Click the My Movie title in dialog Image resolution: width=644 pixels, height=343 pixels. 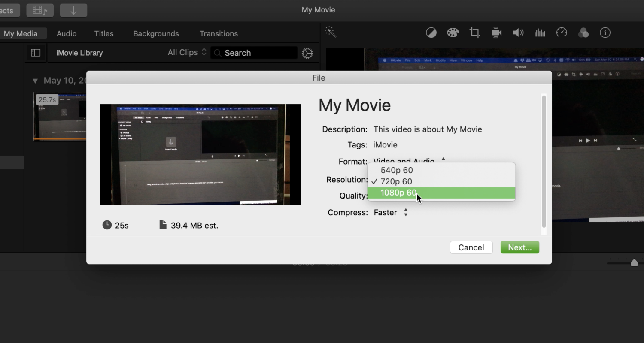pyautogui.click(x=354, y=105)
